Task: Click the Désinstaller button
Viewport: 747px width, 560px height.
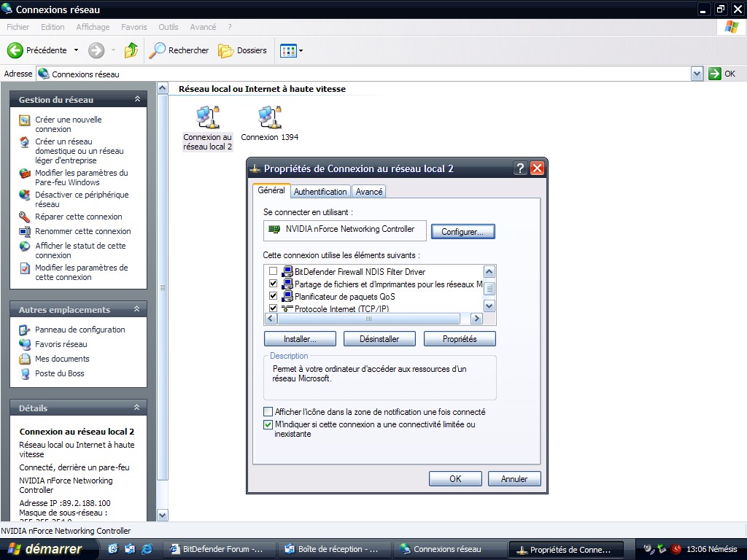Action: pyautogui.click(x=379, y=339)
